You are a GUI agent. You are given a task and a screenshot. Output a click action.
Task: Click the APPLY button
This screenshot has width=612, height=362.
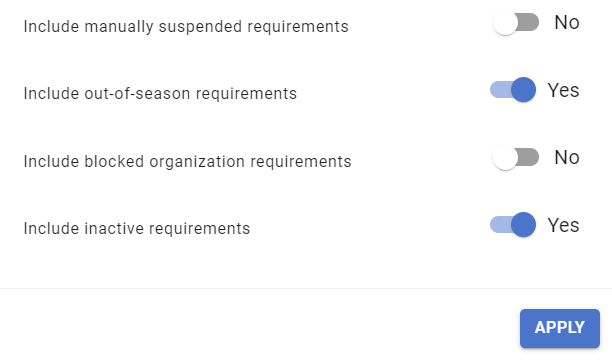click(x=560, y=328)
